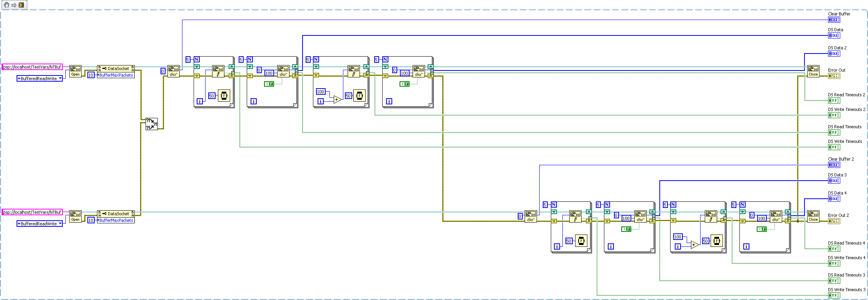Screen dimensions: 868x300
Task: Select the DataSocket Close node wired to Error Out 2
Action: (813, 216)
